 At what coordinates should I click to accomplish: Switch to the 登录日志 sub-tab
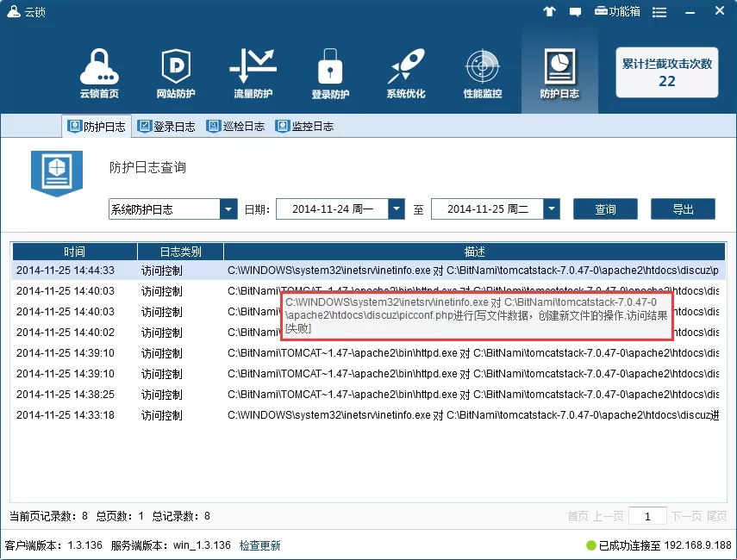tap(166, 127)
